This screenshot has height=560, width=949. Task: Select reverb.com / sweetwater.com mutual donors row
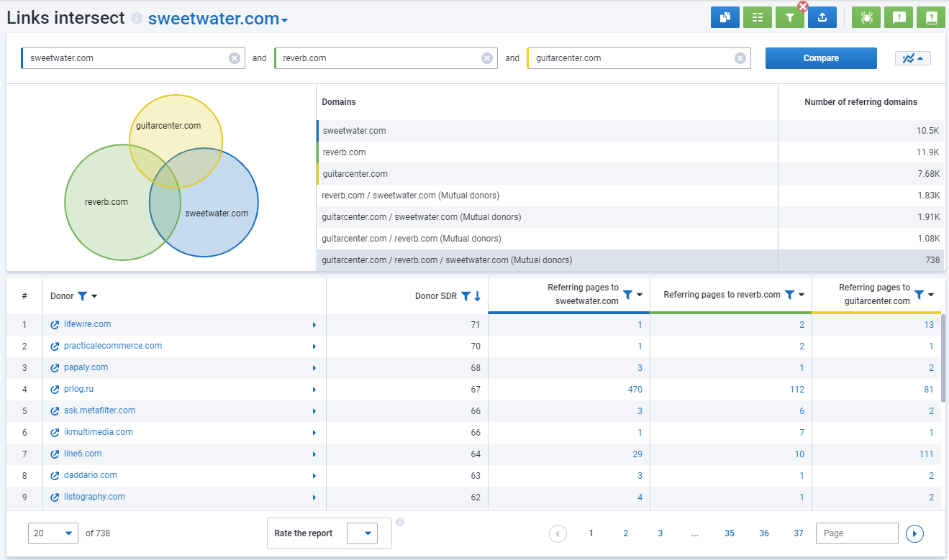[x=630, y=196]
